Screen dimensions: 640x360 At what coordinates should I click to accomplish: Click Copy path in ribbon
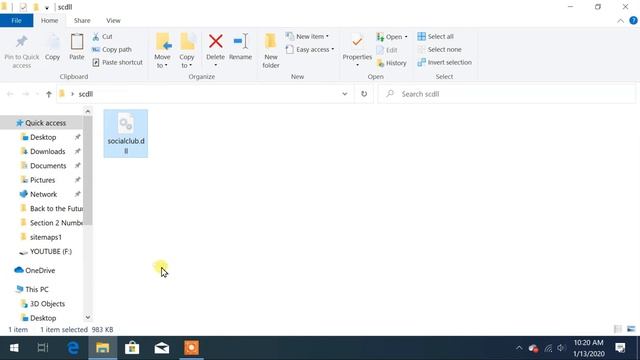(112, 49)
